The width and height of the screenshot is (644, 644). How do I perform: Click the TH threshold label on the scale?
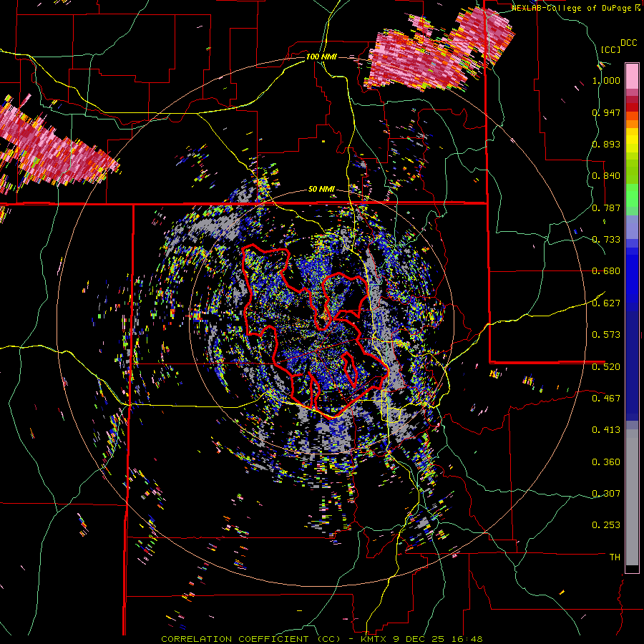click(x=615, y=557)
